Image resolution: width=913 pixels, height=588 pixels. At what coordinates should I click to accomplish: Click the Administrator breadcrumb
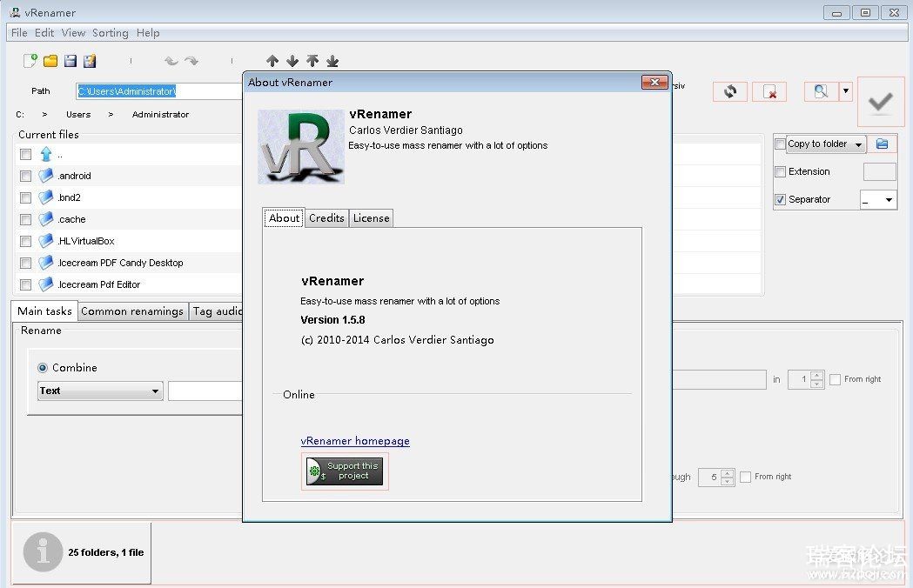click(x=160, y=115)
